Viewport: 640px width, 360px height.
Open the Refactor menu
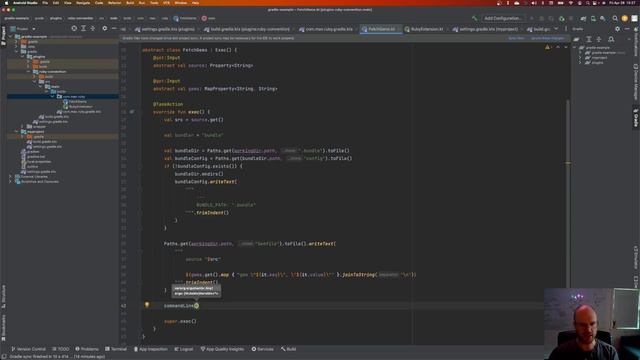coord(114,3)
